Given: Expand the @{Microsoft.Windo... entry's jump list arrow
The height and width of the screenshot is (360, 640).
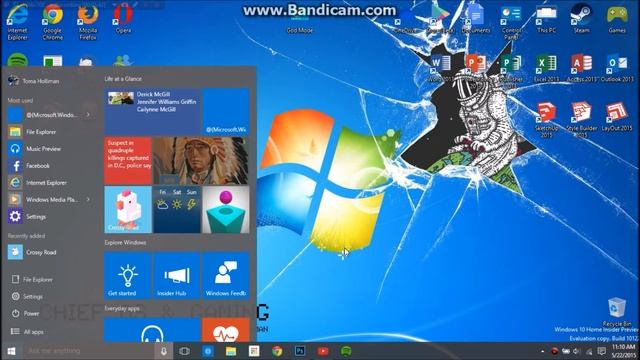Looking at the screenshot, I should coord(88,115).
